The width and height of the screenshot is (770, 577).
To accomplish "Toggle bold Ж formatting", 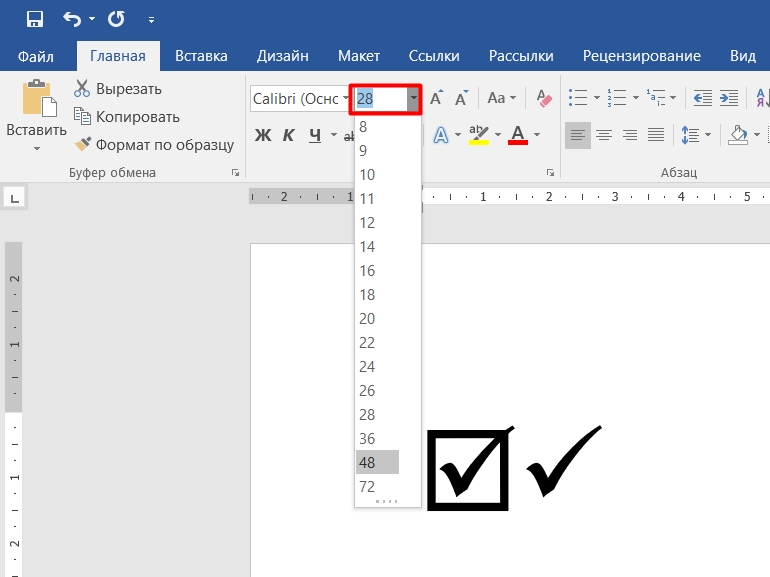I will point(263,135).
